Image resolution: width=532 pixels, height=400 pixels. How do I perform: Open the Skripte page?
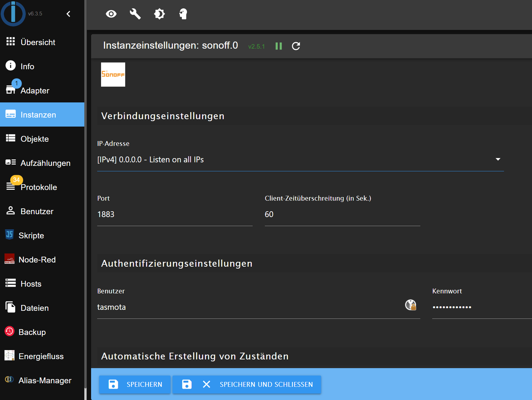(x=42, y=235)
